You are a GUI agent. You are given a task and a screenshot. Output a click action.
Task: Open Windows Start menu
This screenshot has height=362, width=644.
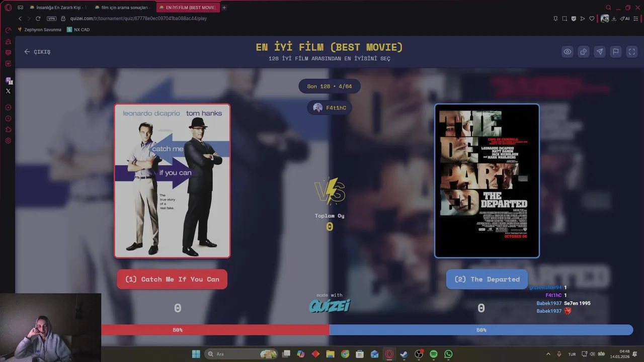coord(196,354)
